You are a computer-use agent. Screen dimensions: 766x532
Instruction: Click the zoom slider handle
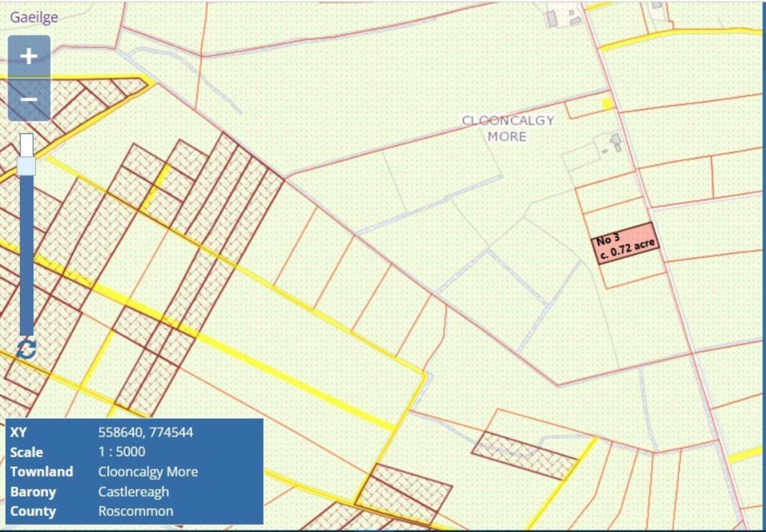pyautogui.click(x=26, y=166)
